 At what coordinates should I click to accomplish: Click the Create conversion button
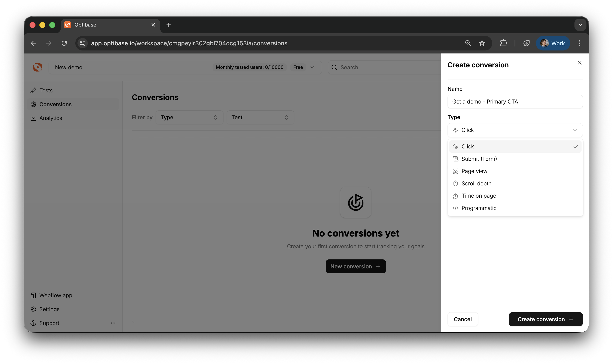[x=545, y=319]
